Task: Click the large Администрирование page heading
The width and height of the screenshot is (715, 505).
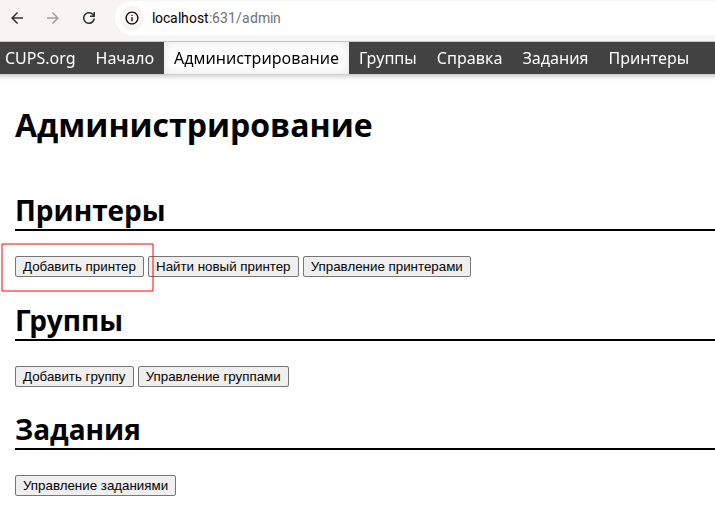Action: click(194, 127)
